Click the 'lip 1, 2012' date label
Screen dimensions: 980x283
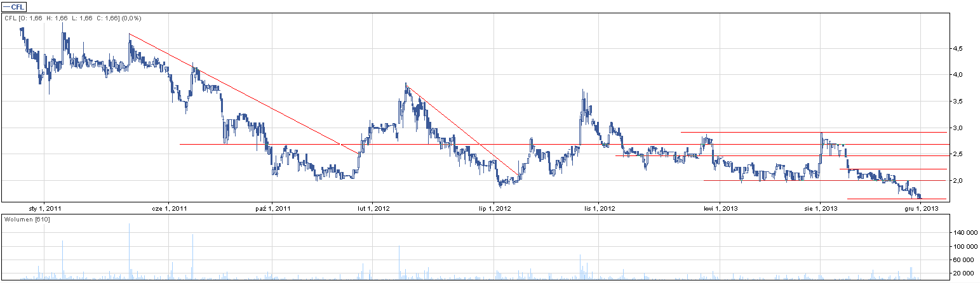point(495,207)
